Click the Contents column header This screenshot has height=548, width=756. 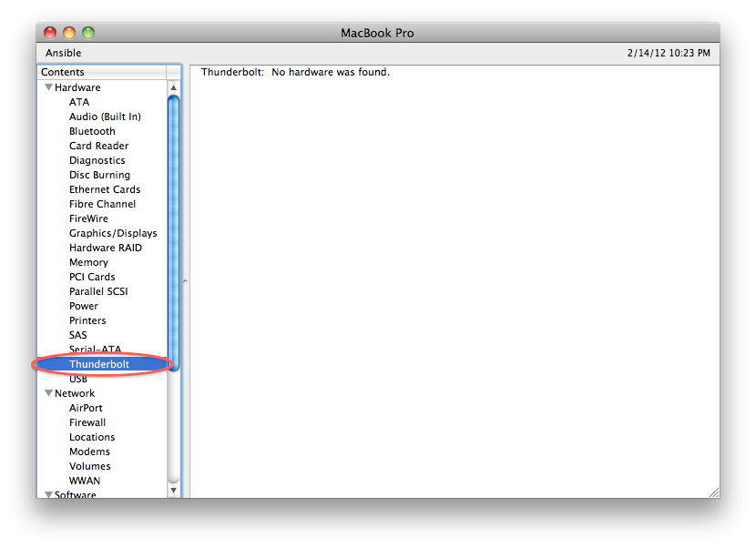coord(102,72)
